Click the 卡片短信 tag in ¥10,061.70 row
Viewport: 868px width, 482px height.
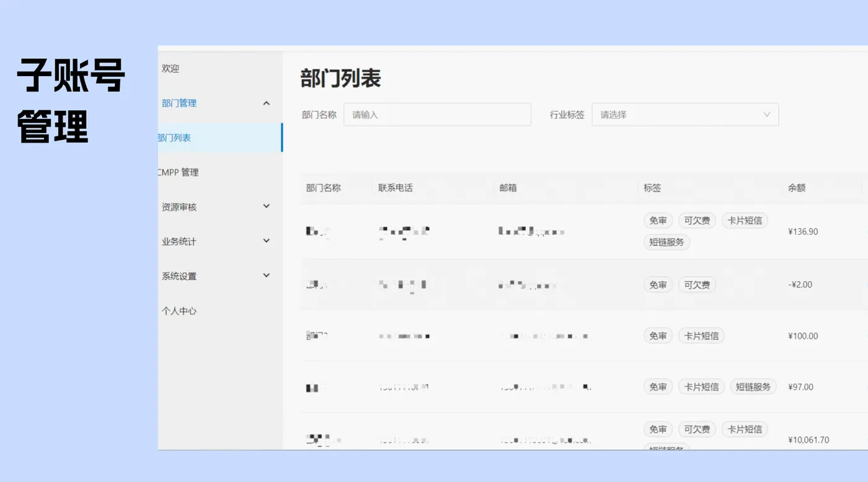(745, 429)
